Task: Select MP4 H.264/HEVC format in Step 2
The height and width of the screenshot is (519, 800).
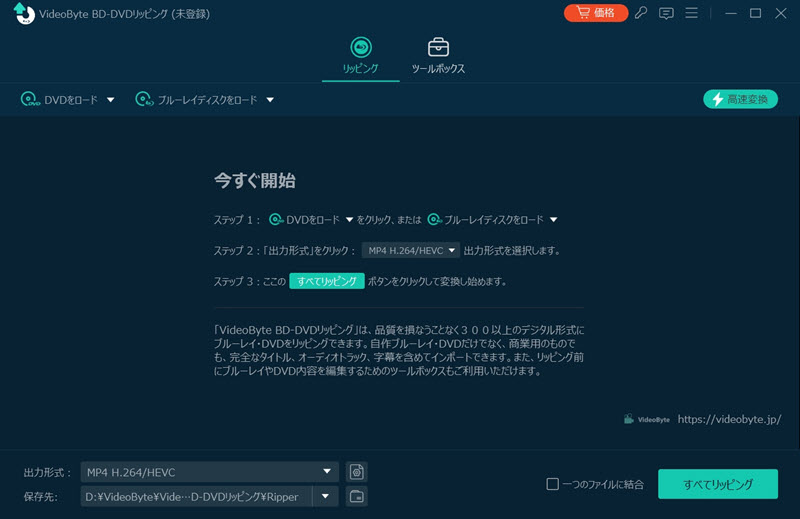Action: 410,250
